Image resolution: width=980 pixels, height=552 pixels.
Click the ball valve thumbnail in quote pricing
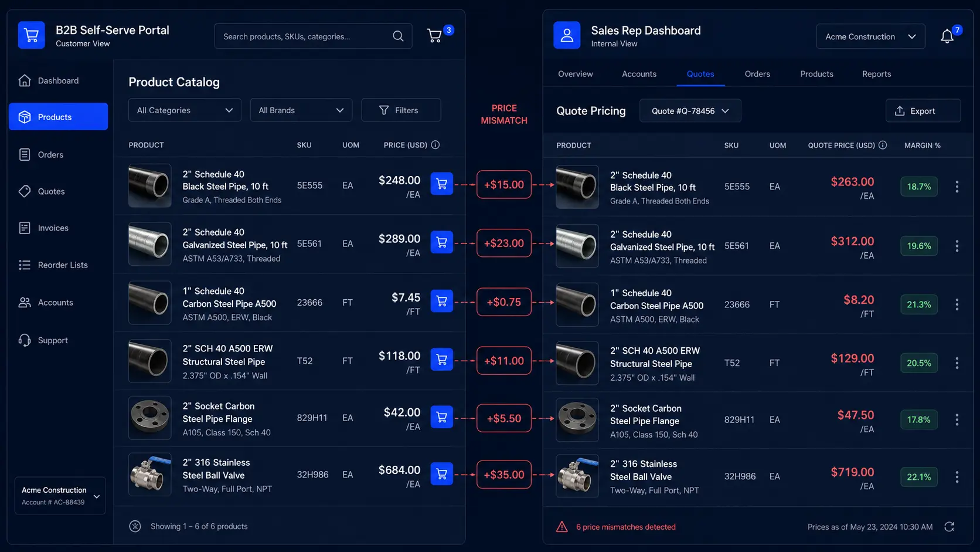click(577, 476)
